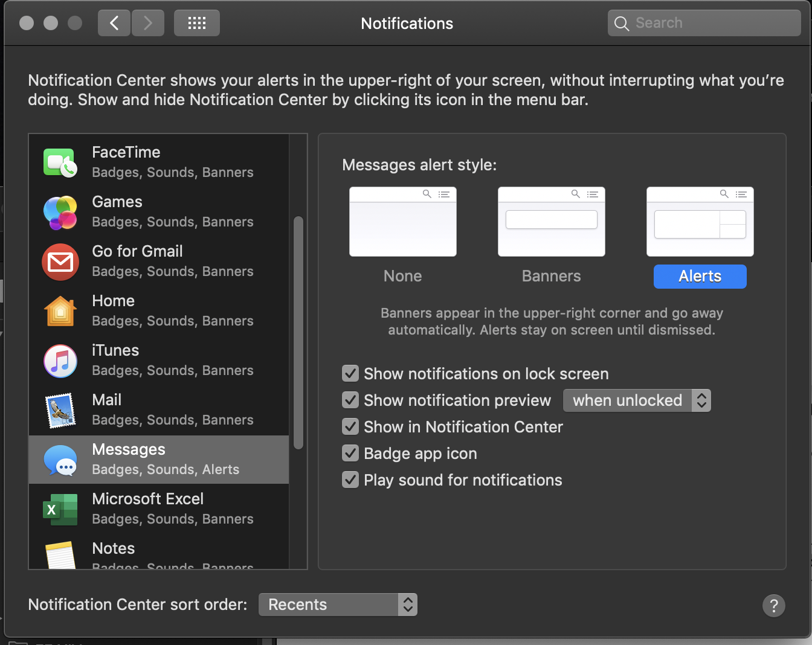Click the app list scrollbar

pos(298,333)
